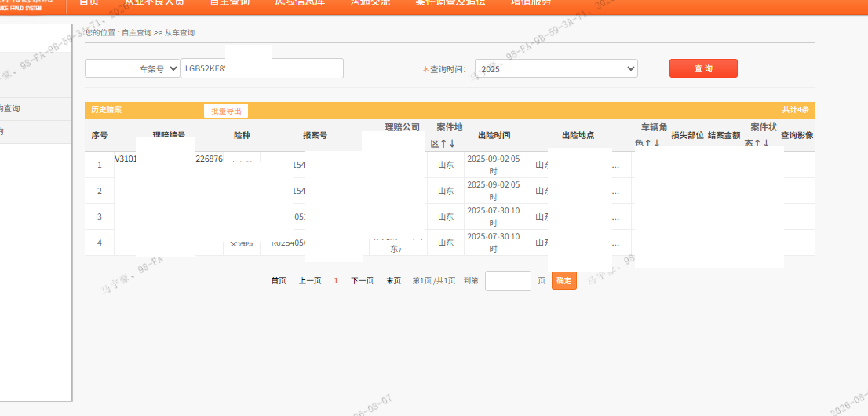Sort 案件状态 column ascending with up arrow
Image resolution: width=868 pixels, height=416 pixels.
click(757, 144)
